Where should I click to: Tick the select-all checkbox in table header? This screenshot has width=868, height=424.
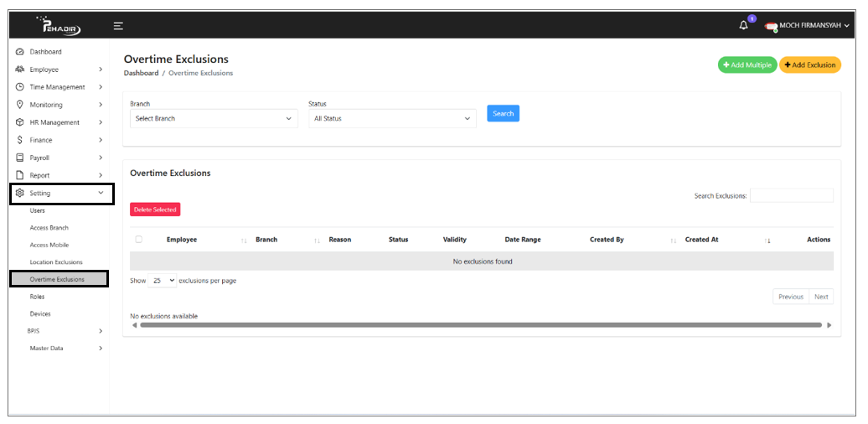point(139,240)
